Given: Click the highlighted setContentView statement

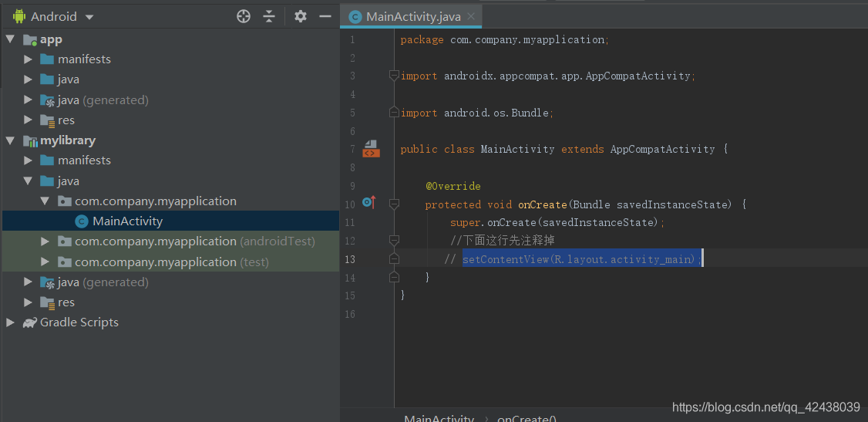Looking at the screenshot, I should 582,259.
